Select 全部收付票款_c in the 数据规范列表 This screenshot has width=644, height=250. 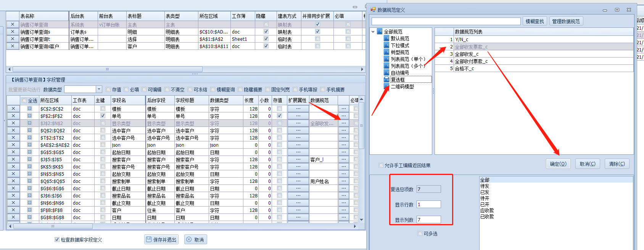(x=471, y=61)
